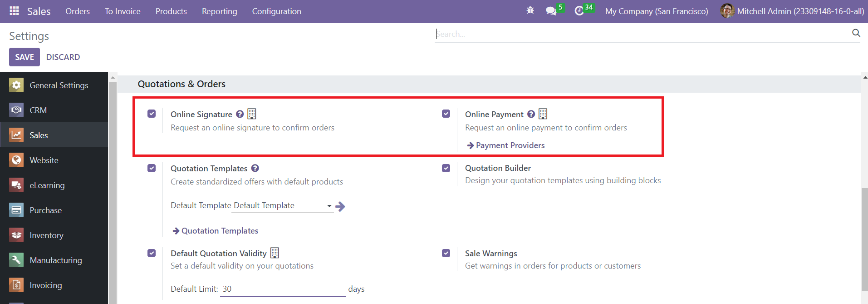Toggle the Sale Warnings checkbox
This screenshot has height=304, width=868.
(x=446, y=253)
